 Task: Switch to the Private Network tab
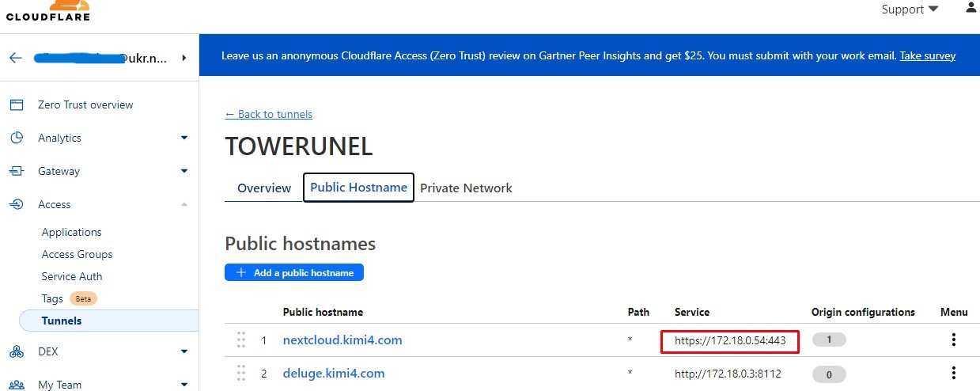pos(466,188)
